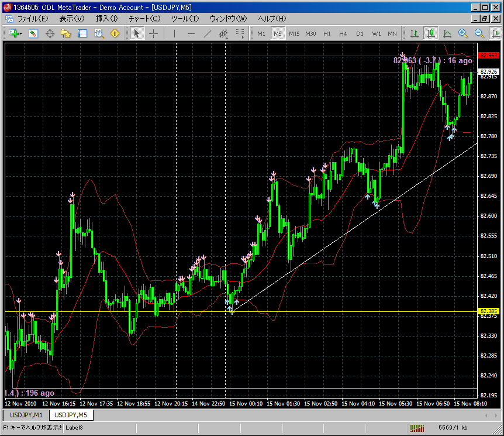The height and width of the screenshot is (436, 504).
Task: Click the zoom out magnifier icon
Action: [479, 33]
